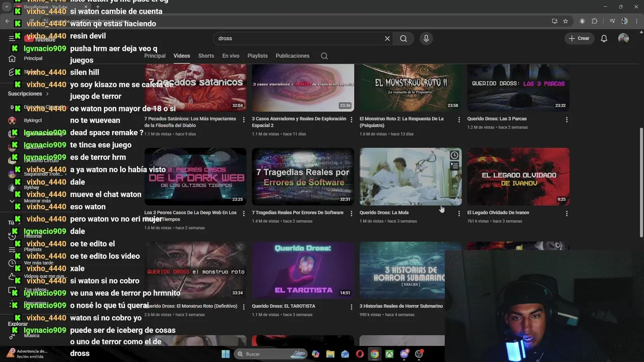Open the Playlists channel tab

click(258, 56)
